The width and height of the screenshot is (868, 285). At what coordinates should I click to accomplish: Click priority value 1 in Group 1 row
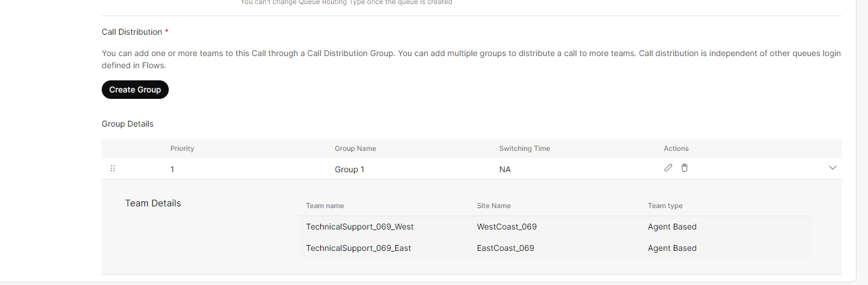click(172, 169)
